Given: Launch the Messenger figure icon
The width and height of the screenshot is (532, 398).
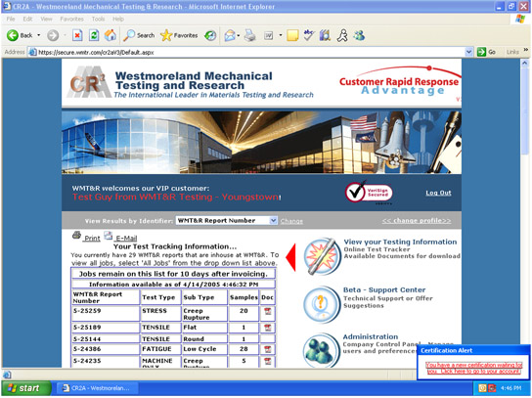Looking at the screenshot, I should [x=342, y=35].
